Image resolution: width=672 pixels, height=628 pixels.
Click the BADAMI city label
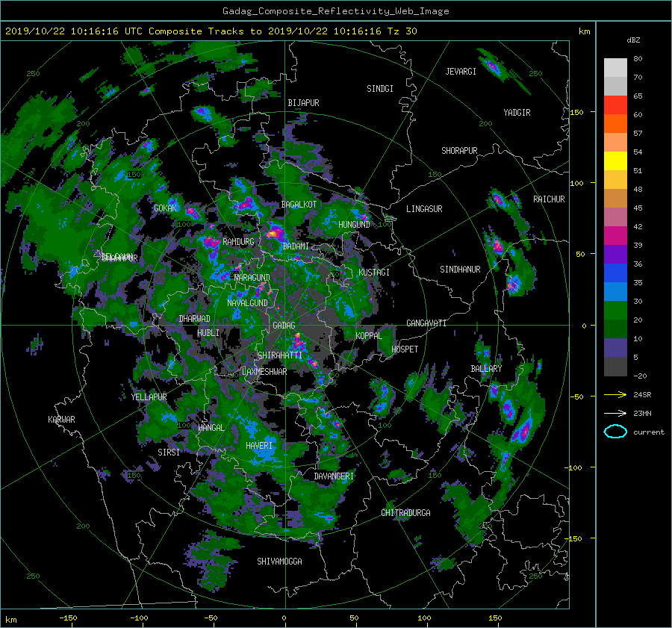(x=296, y=246)
